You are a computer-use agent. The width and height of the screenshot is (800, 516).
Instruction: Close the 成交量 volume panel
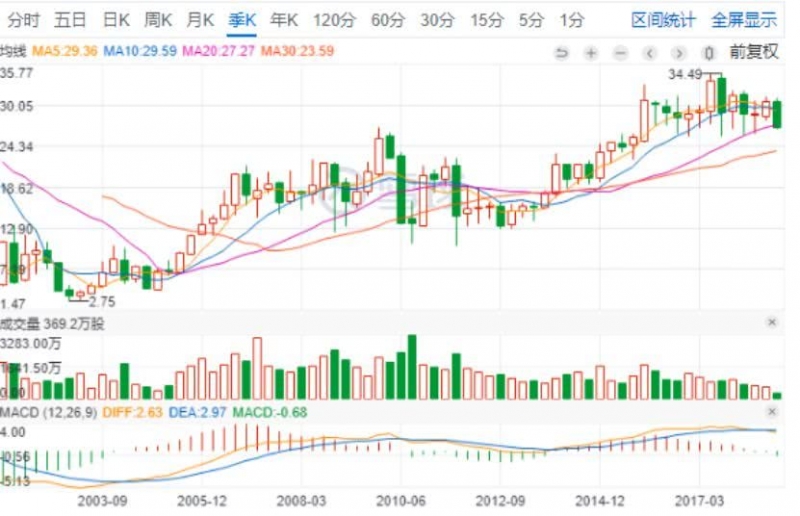[771, 322]
